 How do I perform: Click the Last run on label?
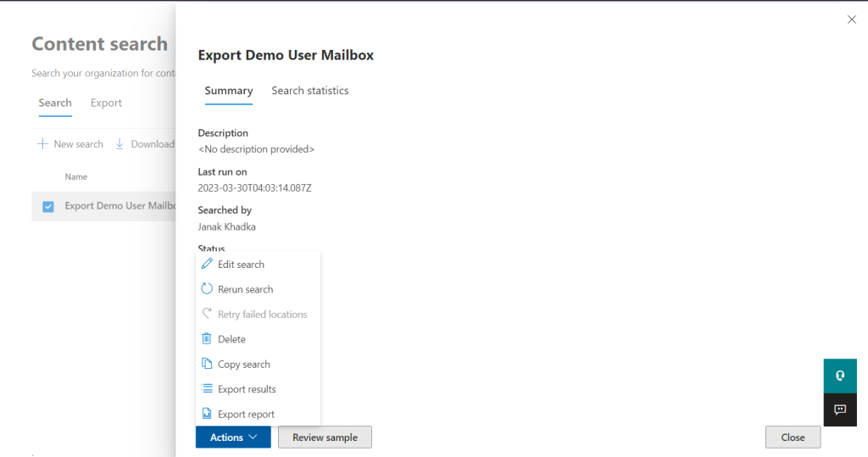coord(223,172)
